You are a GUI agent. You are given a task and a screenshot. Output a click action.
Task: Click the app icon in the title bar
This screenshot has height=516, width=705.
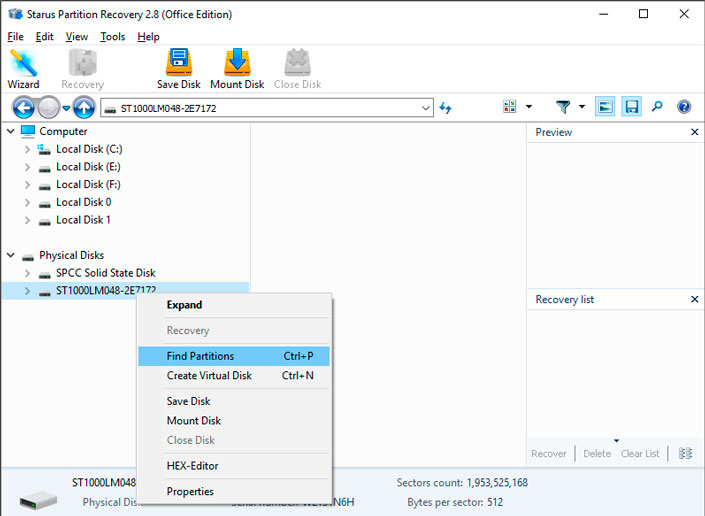(15, 14)
